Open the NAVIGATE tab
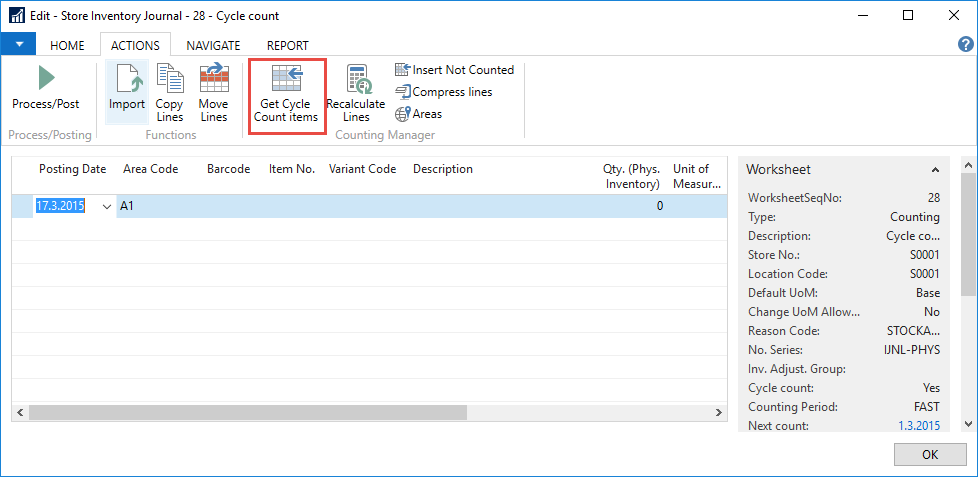 (213, 45)
